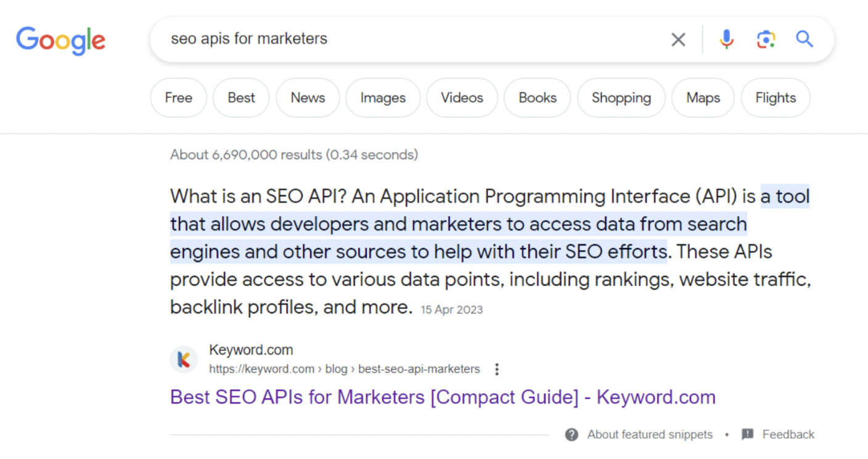
Task: Click the Feedback flag icon
Action: tap(748, 434)
